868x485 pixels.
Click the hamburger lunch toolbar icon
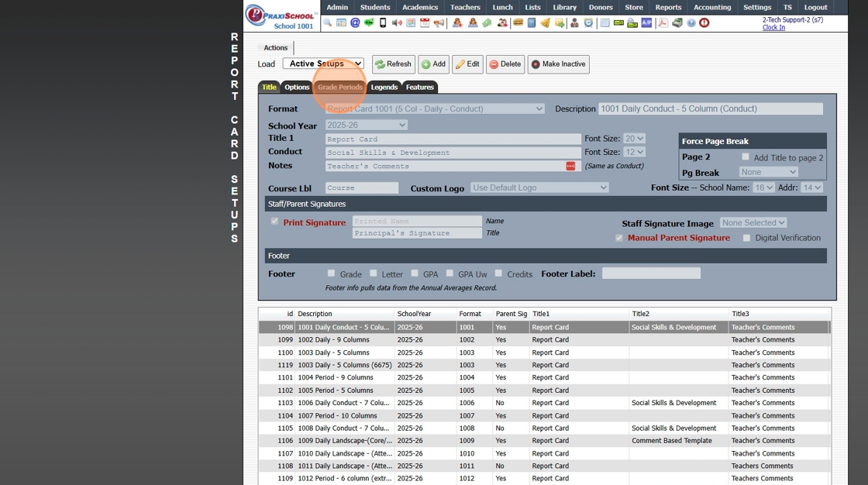pos(518,22)
